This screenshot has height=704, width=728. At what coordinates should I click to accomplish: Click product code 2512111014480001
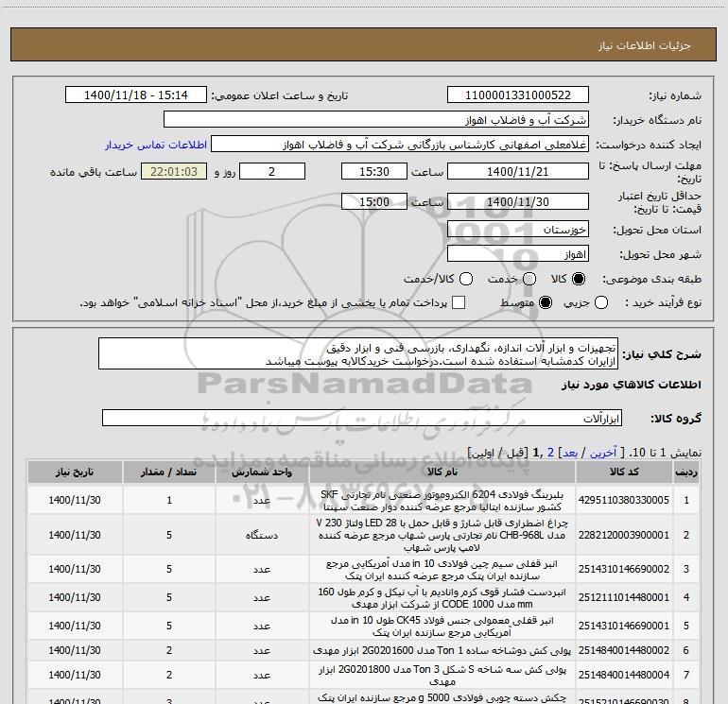(x=624, y=597)
